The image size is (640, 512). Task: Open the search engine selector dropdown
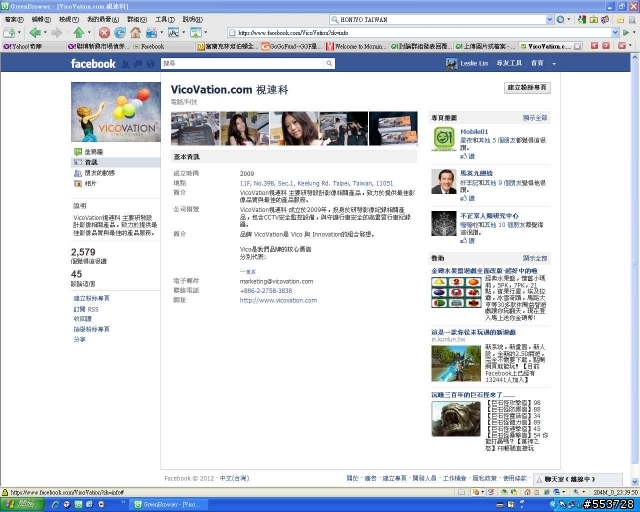coord(569,19)
